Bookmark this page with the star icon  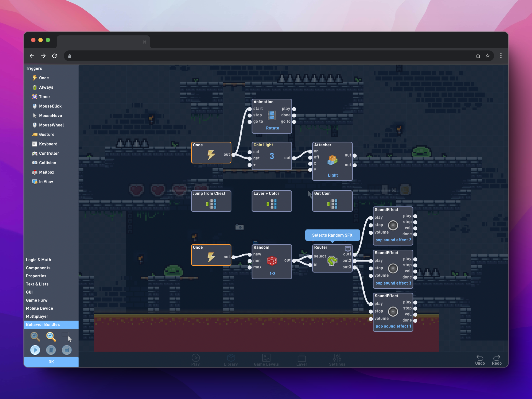[x=488, y=56]
